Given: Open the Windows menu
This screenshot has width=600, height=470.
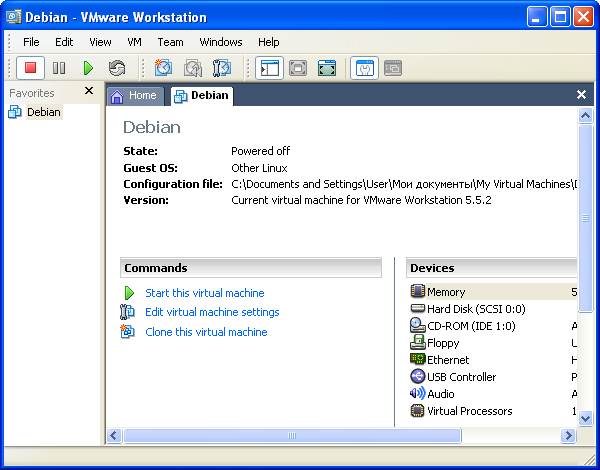Looking at the screenshot, I should coord(221,42).
